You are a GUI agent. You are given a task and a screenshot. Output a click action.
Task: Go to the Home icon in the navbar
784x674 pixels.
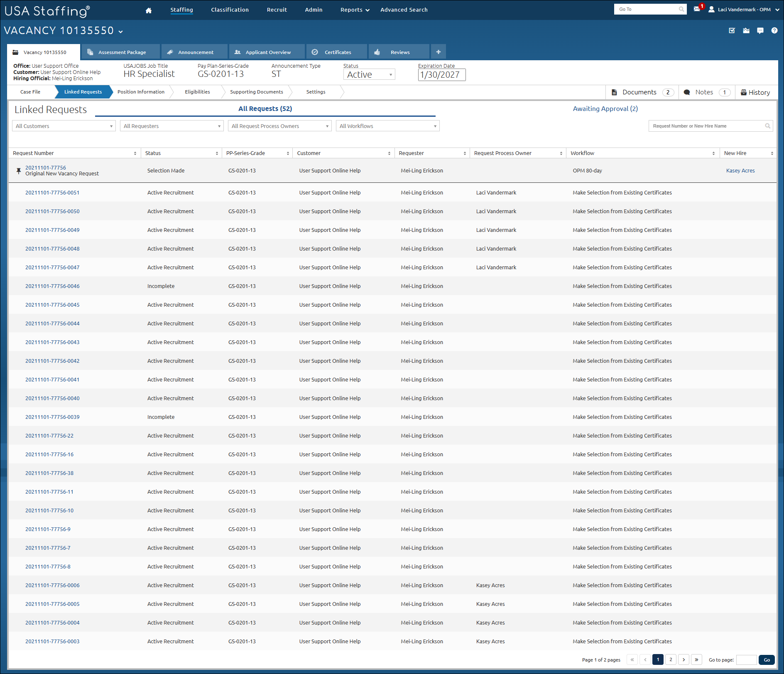pyautogui.click(x=149, y=10)
